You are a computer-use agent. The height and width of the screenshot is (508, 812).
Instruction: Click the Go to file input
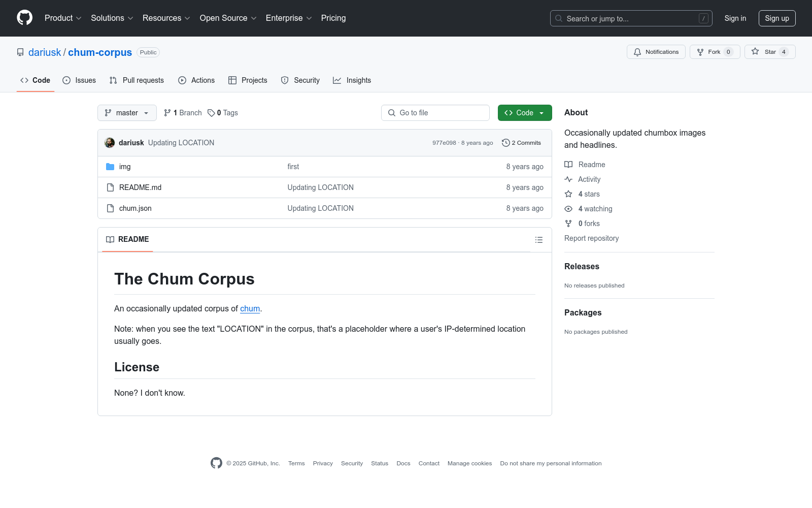tap(435, 113)
